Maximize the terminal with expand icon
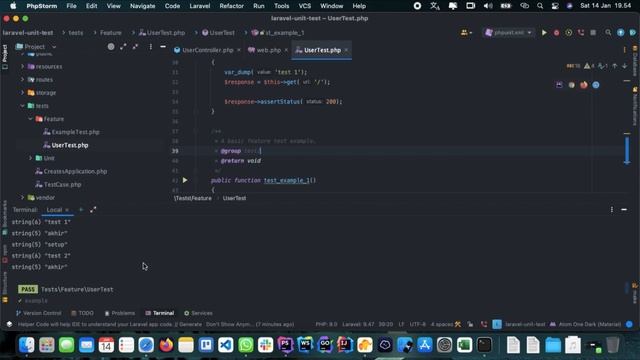The image size is (640, 360). point(93,209)
